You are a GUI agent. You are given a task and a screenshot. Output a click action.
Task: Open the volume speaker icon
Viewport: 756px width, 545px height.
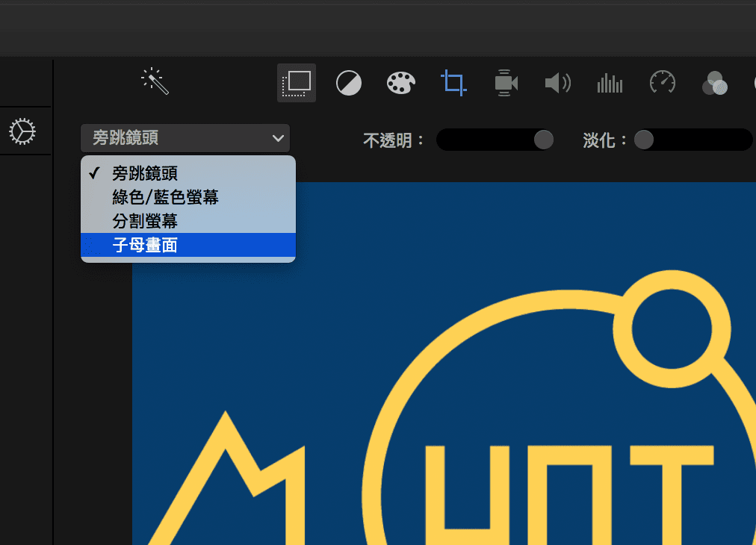click(558, 83)
